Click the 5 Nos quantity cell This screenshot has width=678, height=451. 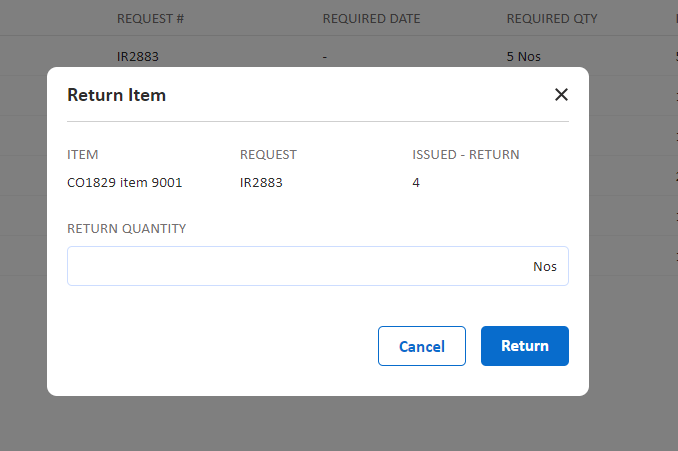[x=523, y=56]
